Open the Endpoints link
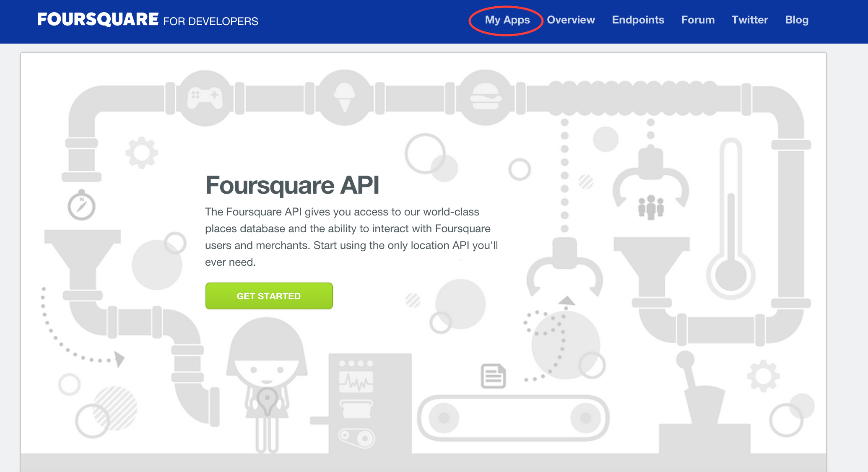Screen dimensions: 868x472 [x=638, y=20]
